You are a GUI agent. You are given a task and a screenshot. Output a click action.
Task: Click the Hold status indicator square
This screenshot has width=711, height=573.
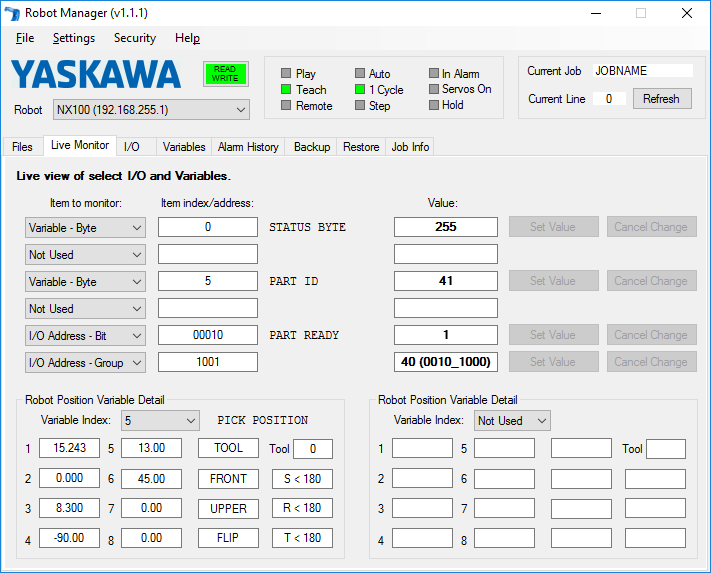[x=433, y=105]
